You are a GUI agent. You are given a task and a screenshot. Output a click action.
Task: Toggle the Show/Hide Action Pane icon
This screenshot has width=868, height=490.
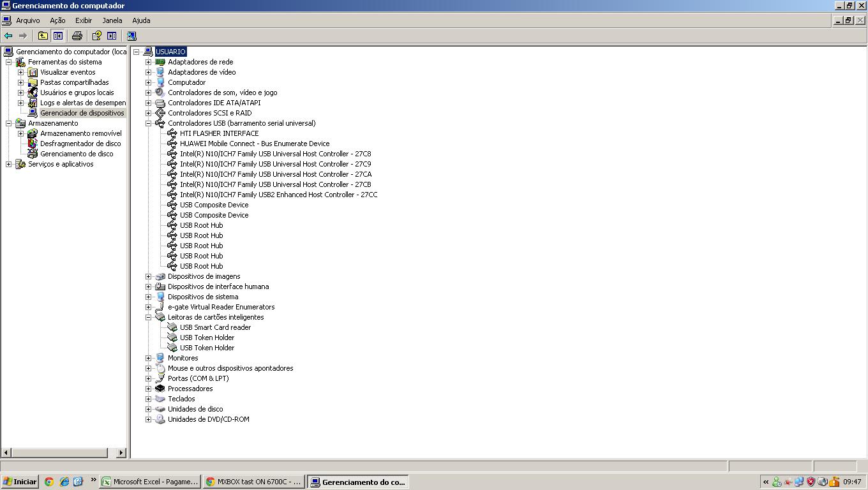[x=112, y=36]
